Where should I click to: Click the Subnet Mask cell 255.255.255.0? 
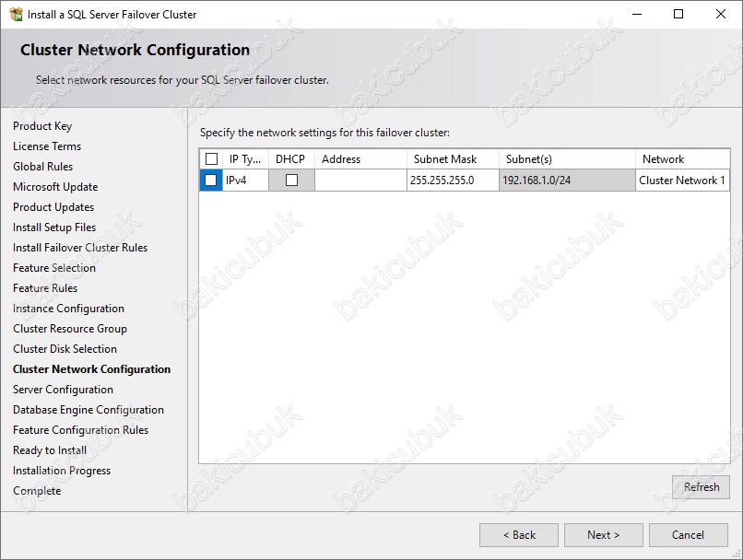click(453, 181)
